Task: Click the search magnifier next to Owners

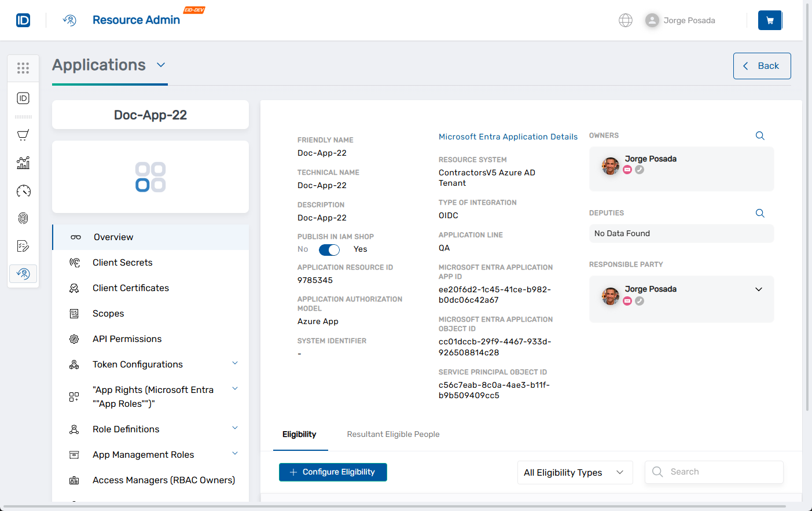Action: 760,135
